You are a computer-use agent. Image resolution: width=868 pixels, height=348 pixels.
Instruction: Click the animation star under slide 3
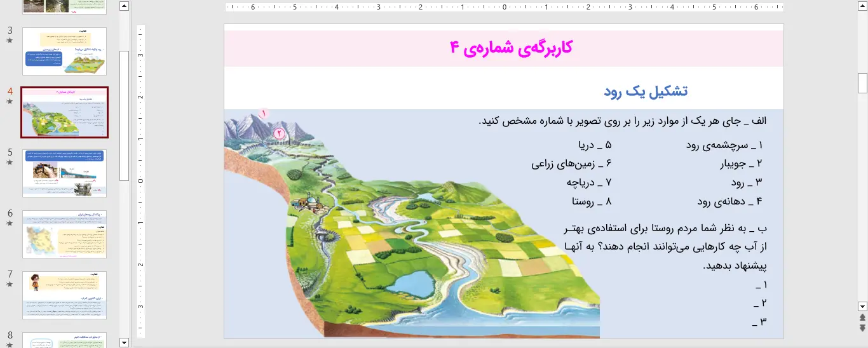(x=10, y=41)
